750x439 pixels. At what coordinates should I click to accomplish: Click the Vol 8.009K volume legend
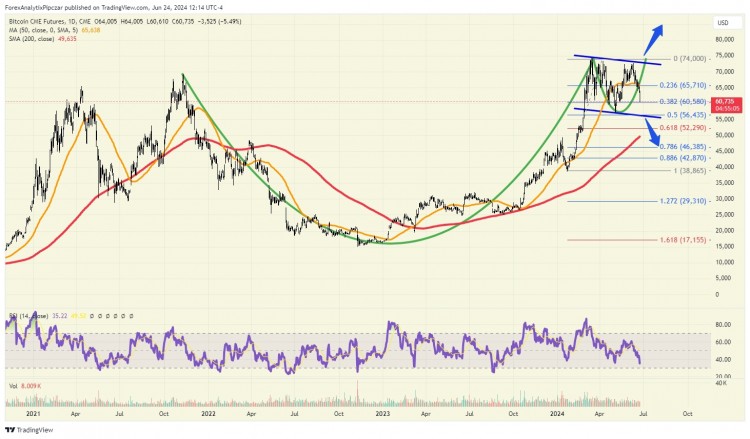pyautogui.click(x=25, y=385)
